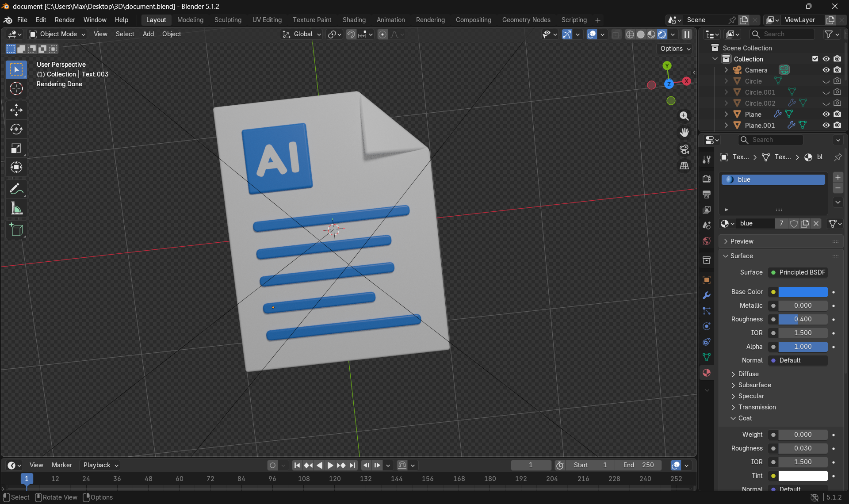Open viewport Options dropdown
849x504 pixels.
click(675, 49)
